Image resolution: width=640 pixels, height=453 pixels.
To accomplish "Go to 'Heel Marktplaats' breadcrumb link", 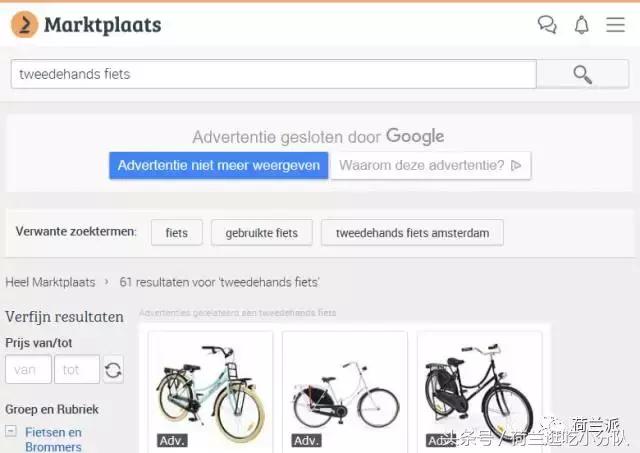I will [49, 283].
